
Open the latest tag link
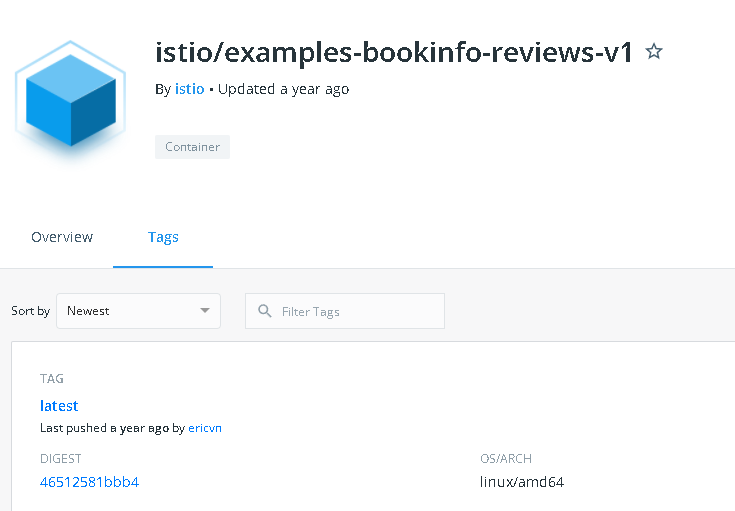coord(59,406)
